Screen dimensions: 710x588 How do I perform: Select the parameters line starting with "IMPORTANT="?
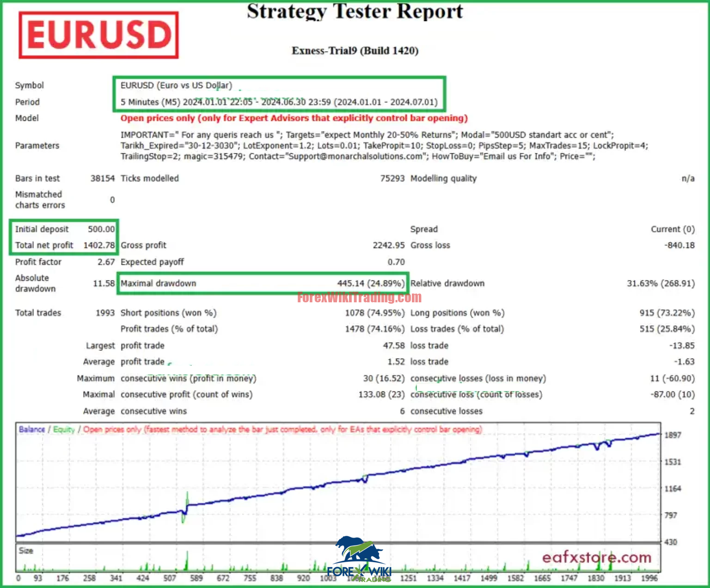click(367, 135)
